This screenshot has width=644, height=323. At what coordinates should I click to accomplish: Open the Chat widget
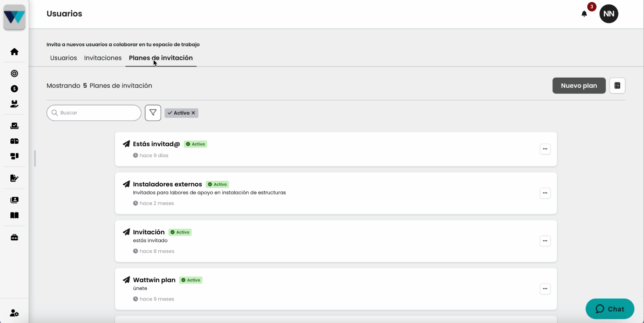610,309
